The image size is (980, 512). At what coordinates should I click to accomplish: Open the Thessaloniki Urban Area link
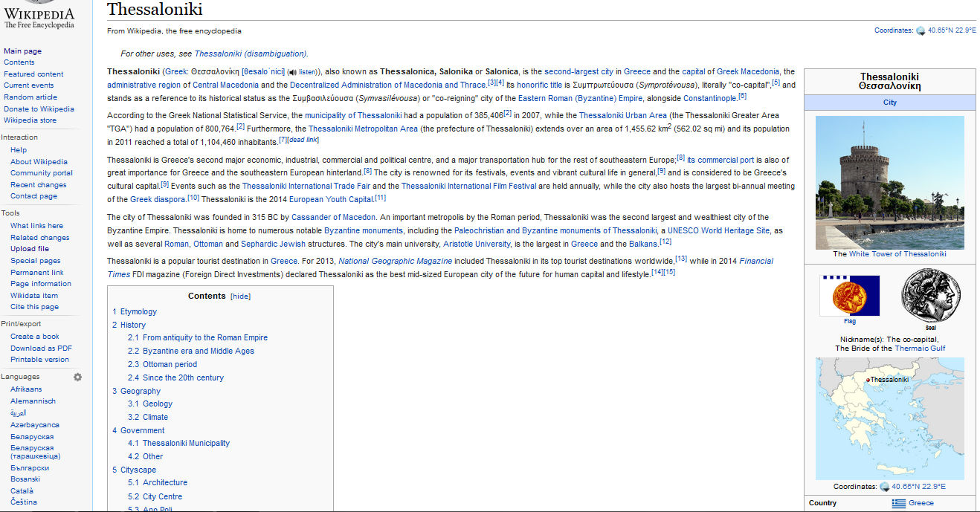(x=623, y=116)
